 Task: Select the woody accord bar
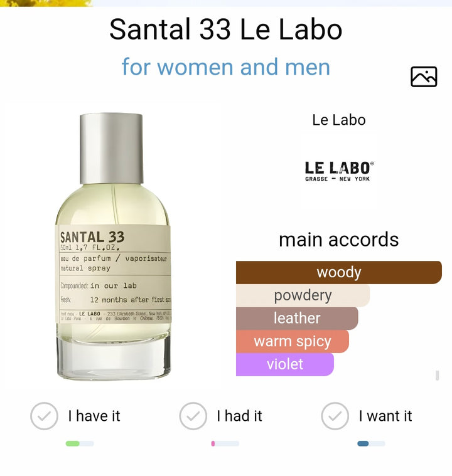click(339, 272)
